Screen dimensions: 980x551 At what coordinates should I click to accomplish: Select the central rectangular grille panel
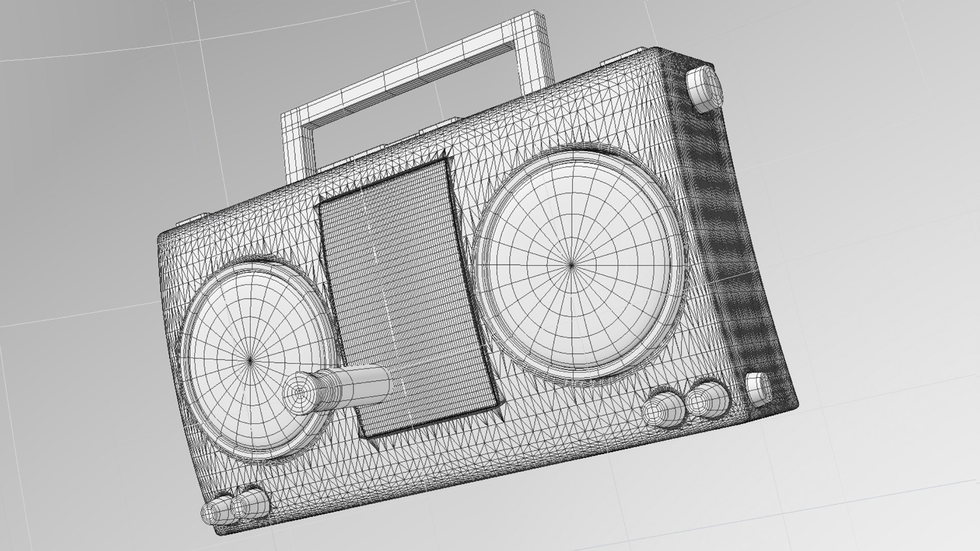pos(406,301)
